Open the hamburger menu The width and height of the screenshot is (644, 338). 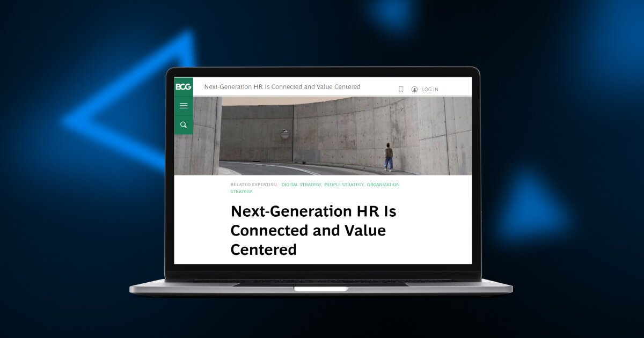[184, 106]
